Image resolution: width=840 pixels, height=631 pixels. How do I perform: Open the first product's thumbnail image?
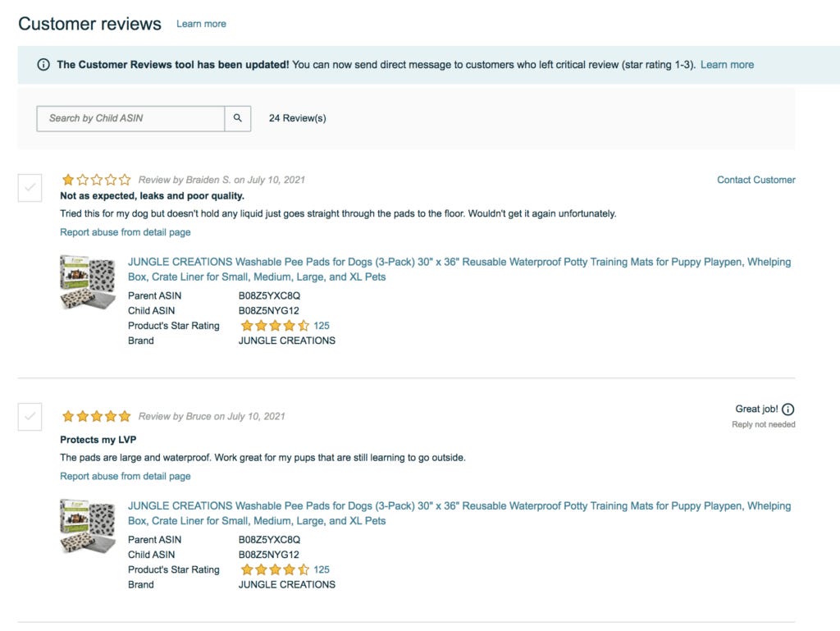tap(86, 281)
